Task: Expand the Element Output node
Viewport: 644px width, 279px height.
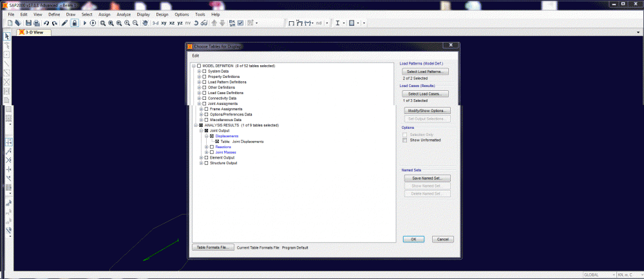Action: click(x=201, y=158)
